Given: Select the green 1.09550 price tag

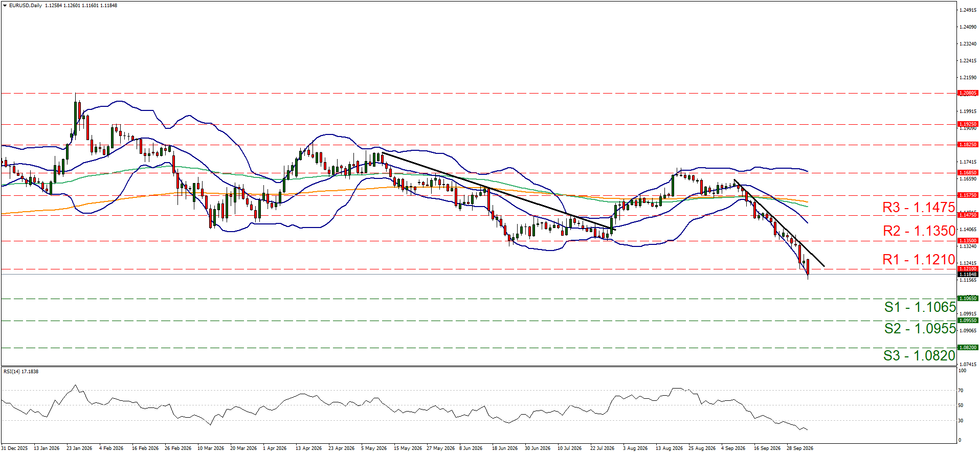Looking at the screenshot, I should [x=968, y=321].
